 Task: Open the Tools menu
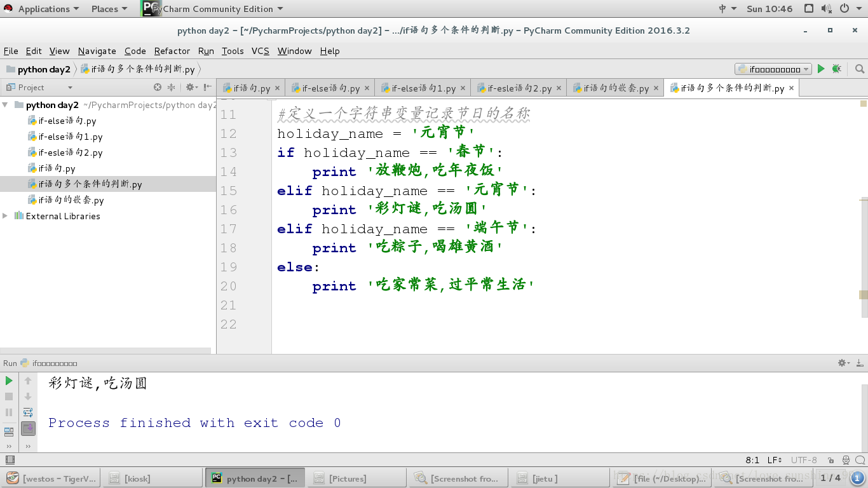(x=233, y=51)
